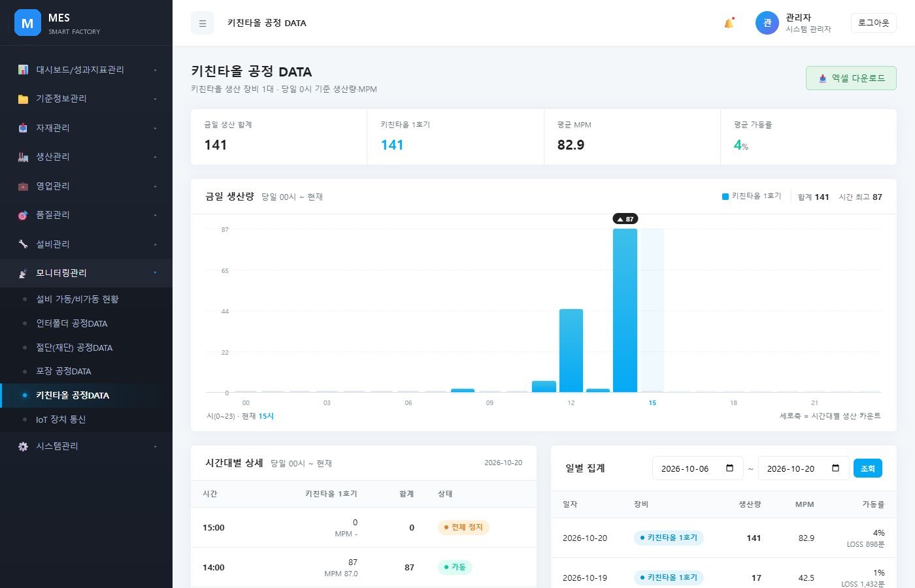Click the 엑셀 다운로드 button
The width and height of the screenshot is (915, 588).
[851, 78]
